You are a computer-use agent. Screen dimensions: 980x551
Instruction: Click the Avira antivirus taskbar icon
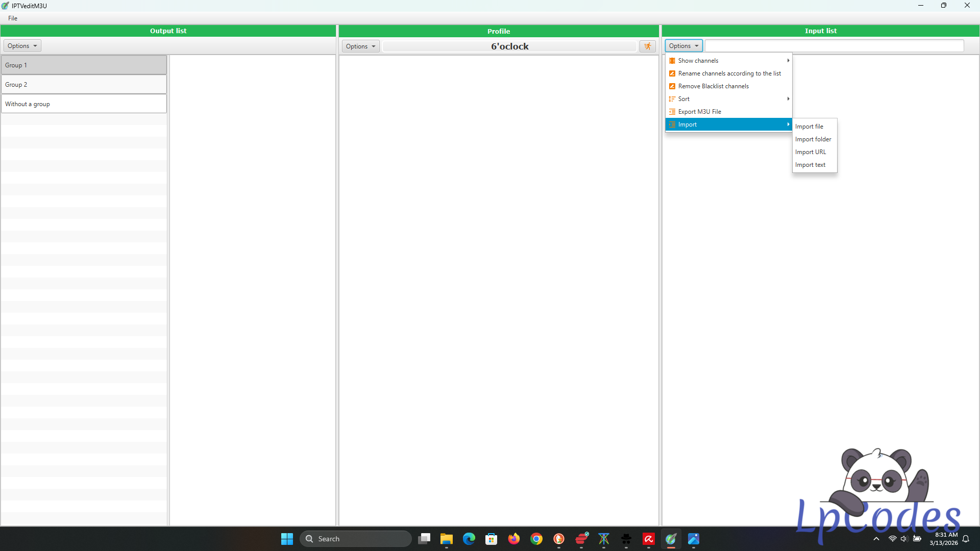point(649,539)
